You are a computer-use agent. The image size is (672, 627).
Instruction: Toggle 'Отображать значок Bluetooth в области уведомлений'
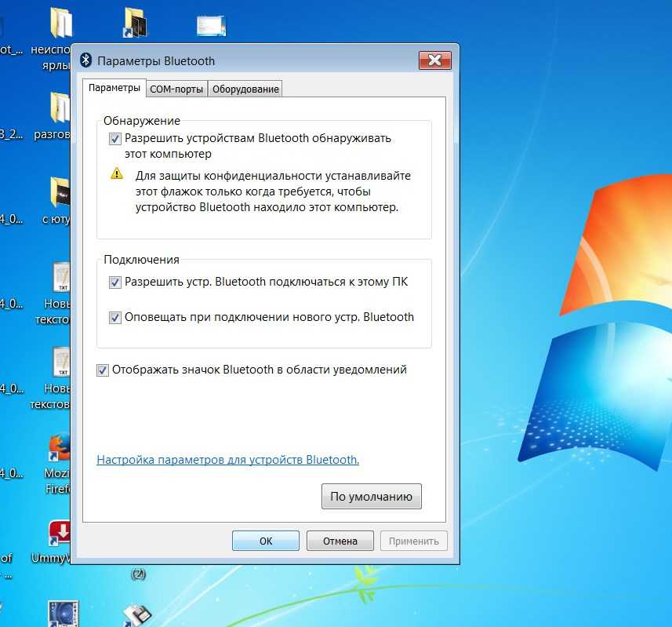[x=103, y=370]
